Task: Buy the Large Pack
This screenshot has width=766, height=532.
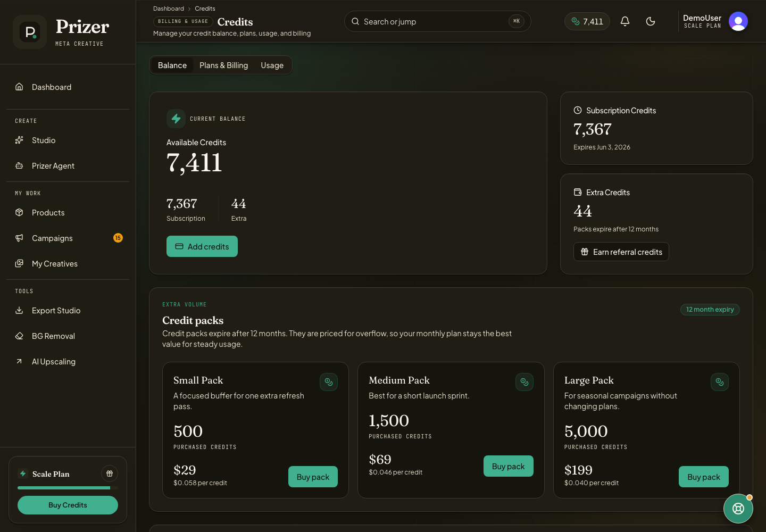Action: (704, 477)
